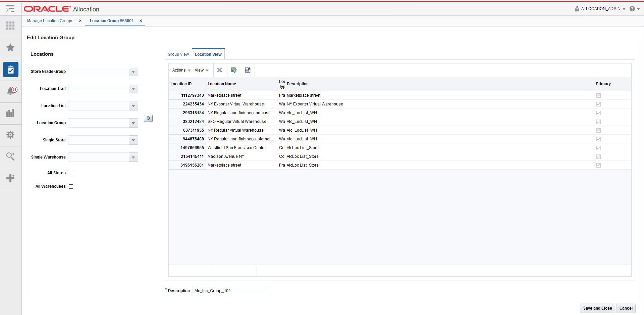Select the Location Group #55001 tab
This screenshot has height=315, width=644.
tap(112, 21)
